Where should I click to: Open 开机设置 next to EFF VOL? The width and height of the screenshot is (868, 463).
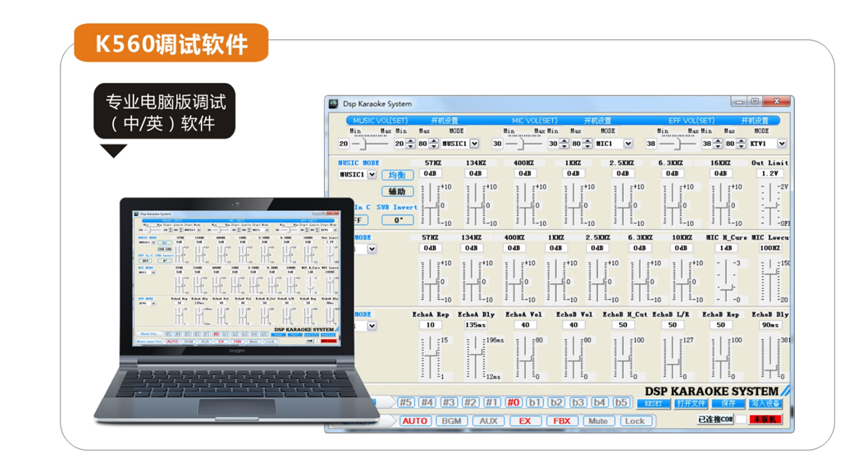coord(755,120)
